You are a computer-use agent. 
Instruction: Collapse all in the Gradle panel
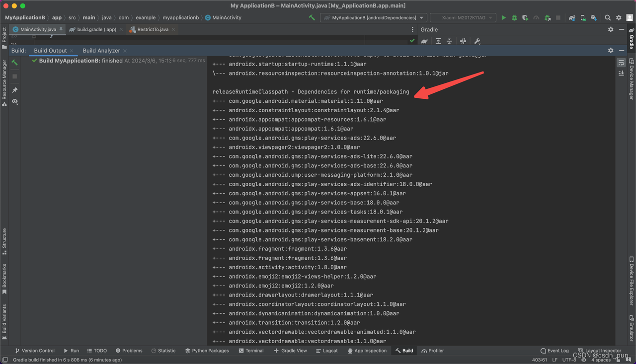pos(449,41)
